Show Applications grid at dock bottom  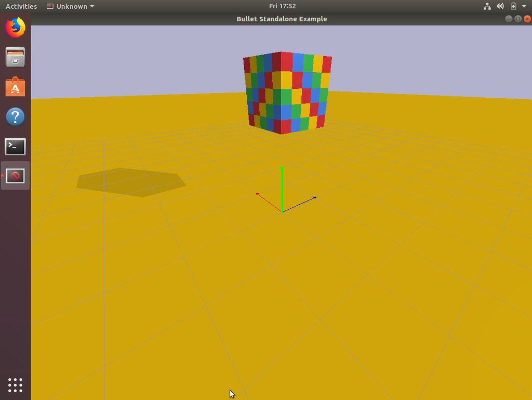click(15, 385)
